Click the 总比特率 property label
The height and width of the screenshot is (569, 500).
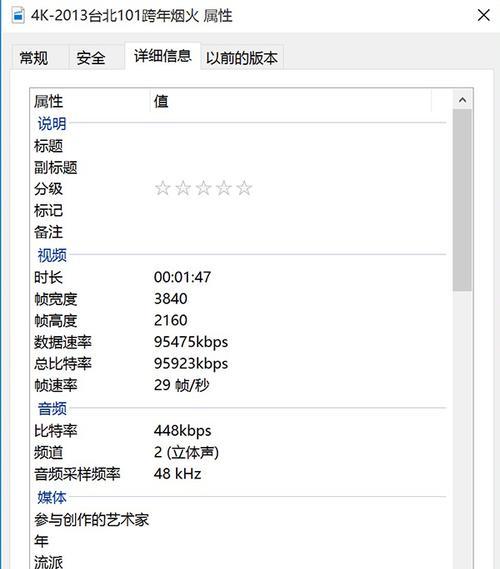63,363
